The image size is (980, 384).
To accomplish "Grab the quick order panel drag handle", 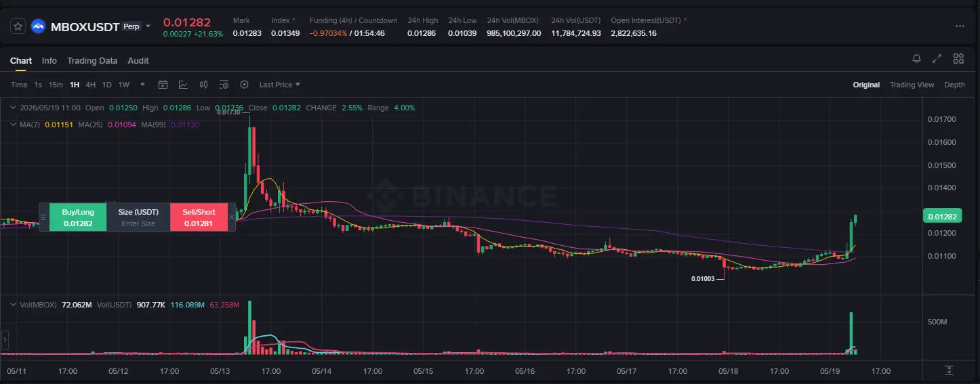I will click(44, 217).
